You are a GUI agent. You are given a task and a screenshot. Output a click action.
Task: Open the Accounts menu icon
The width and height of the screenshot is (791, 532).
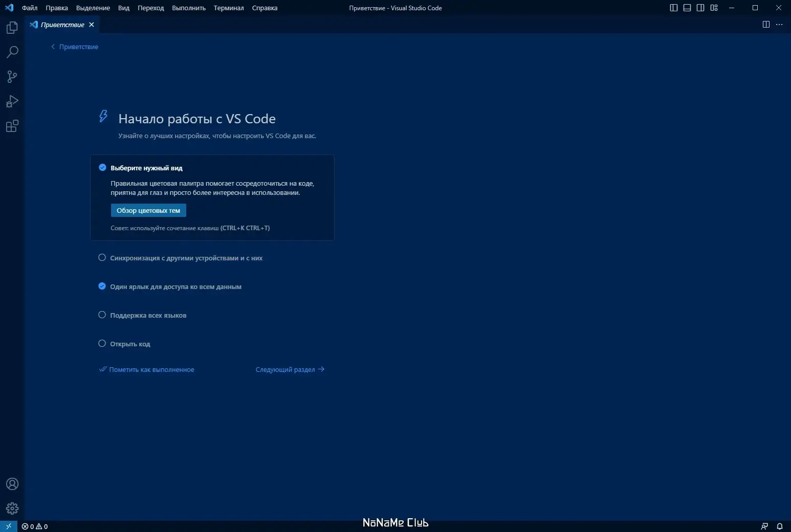[x=12, y=484]
